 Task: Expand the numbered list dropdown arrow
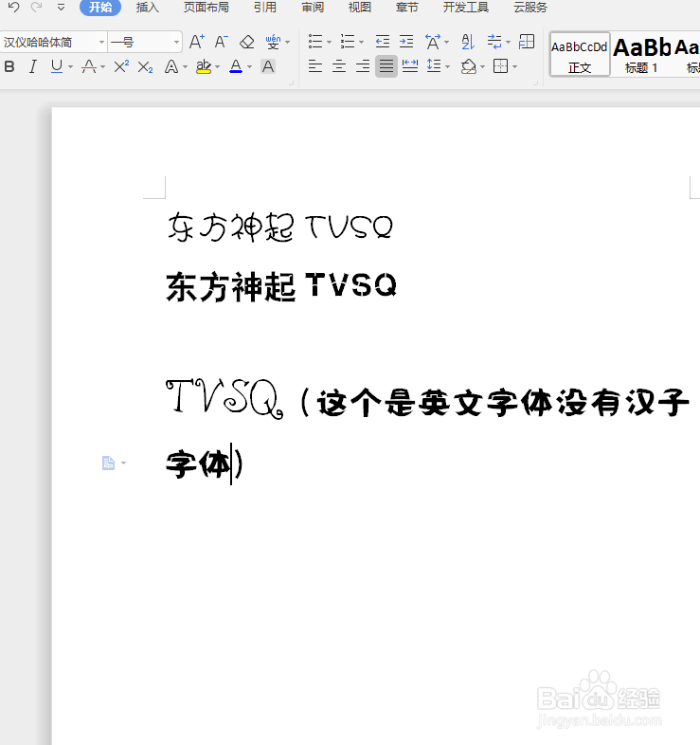(362, 43)
